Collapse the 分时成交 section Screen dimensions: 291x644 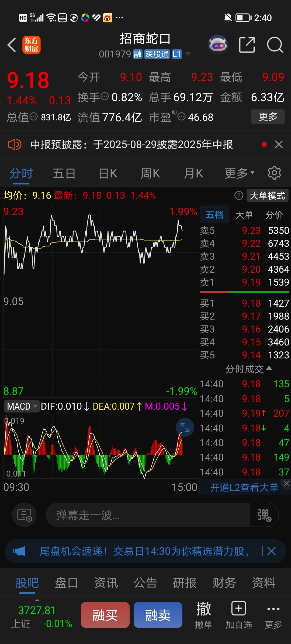pos(248,369)
